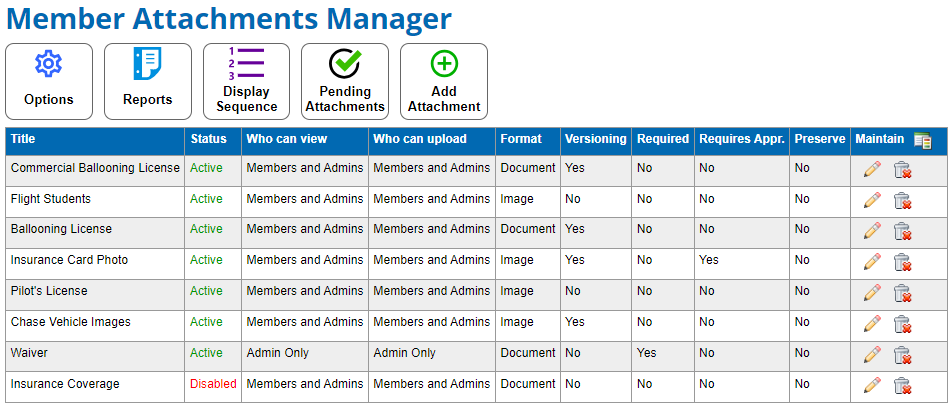Click the Disabled status of Insurance Coverage

click(x=213, y=384)
